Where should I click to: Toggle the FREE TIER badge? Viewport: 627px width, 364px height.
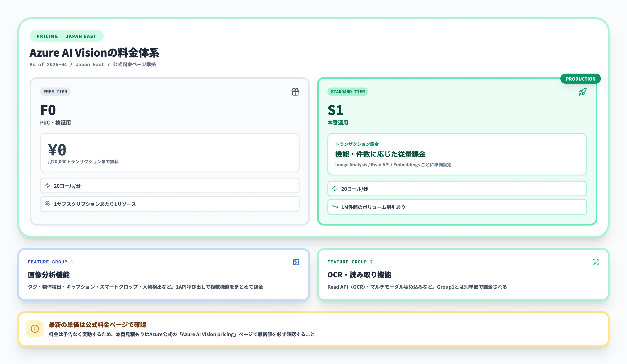[55, 92]
